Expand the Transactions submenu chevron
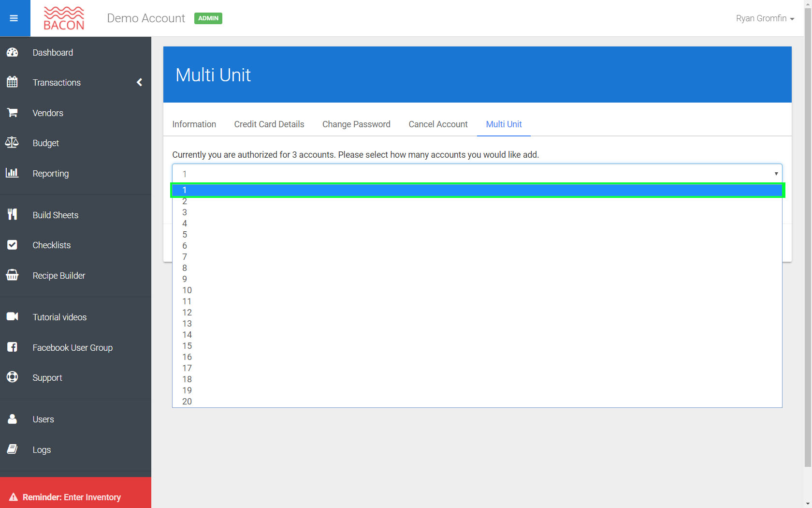The image size is (812, 508). 139,82
